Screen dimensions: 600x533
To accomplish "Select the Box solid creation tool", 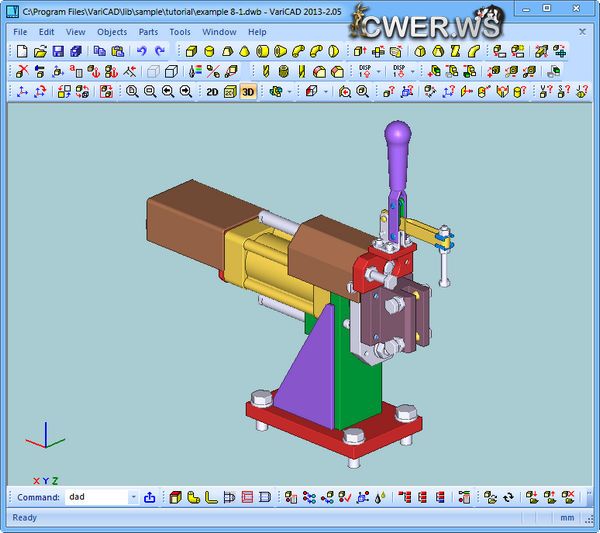I will (x=192, y=51).
